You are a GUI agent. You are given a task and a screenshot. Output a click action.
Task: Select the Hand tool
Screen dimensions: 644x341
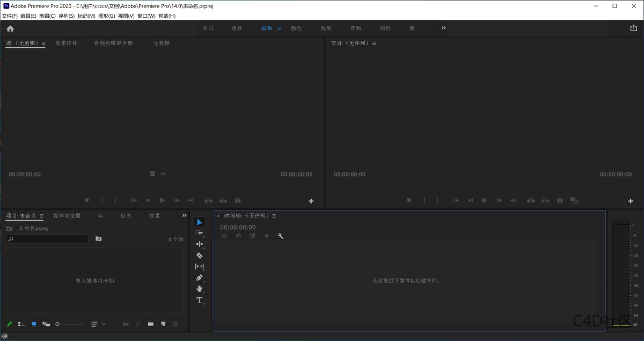(x=199, y=289)
